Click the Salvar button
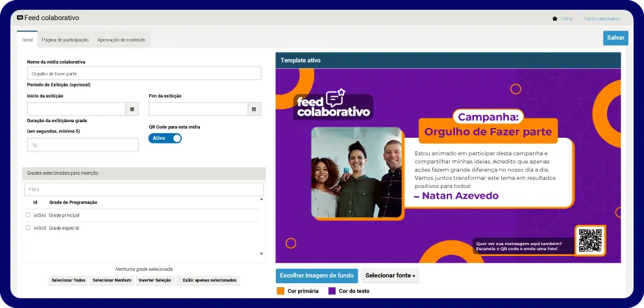 pyautogui.click(x=615, y=38)
